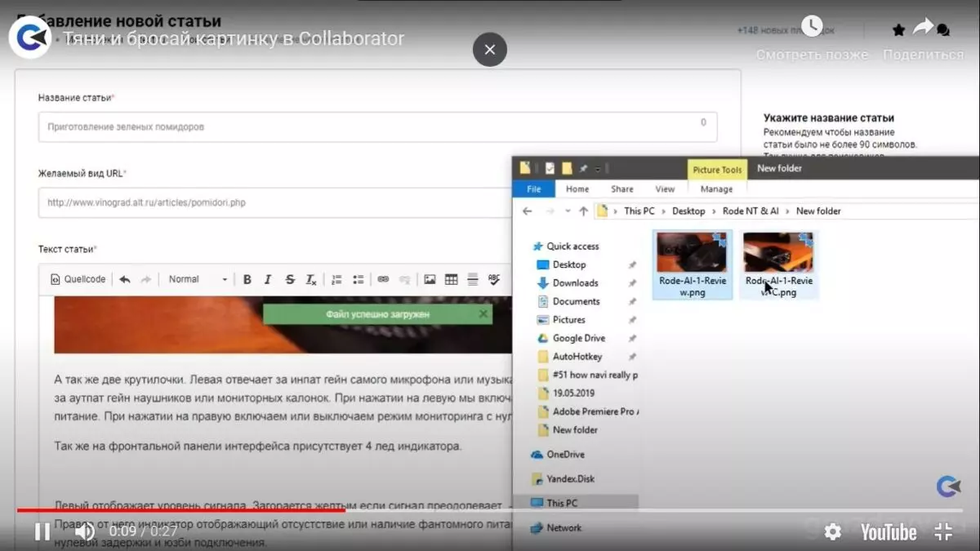
Task: Open Quellcode source view in editor
Action: coord(78,279)
